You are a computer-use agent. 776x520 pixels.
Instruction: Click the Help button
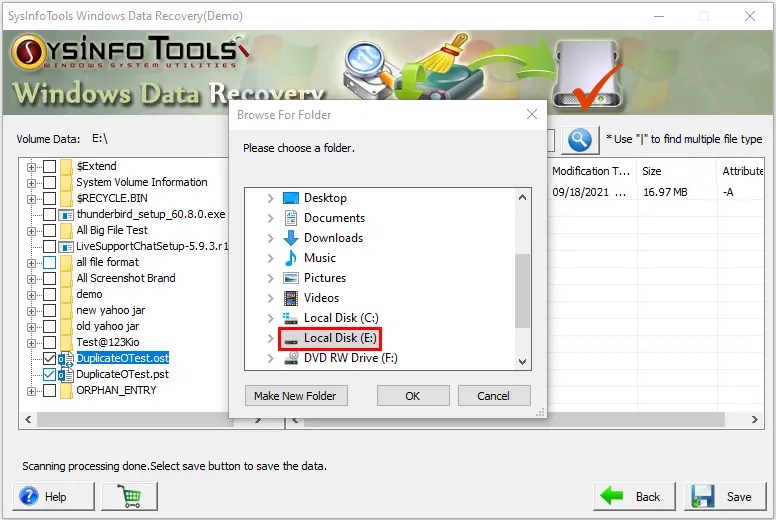coord(53,496)
